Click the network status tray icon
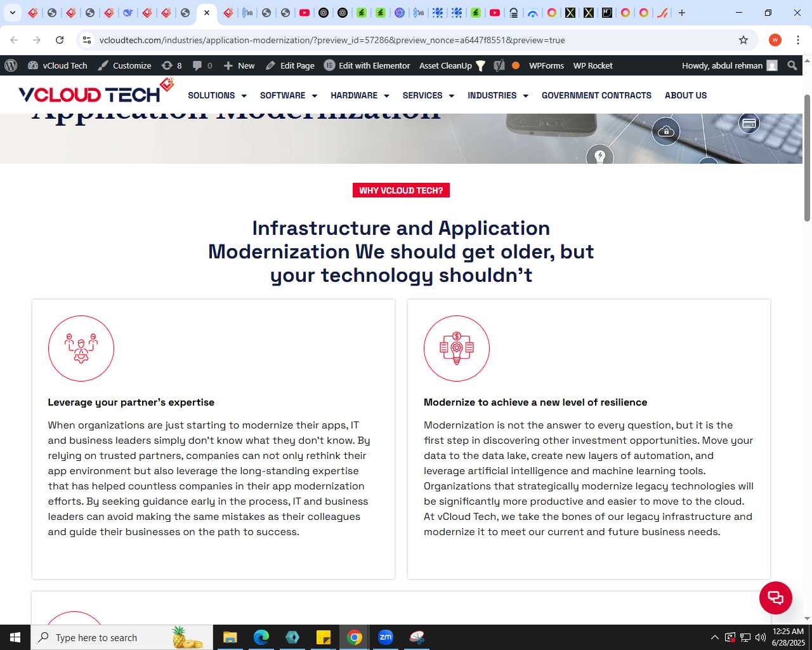The height and width of the screenshot is (650, 812). pos(745,637)
